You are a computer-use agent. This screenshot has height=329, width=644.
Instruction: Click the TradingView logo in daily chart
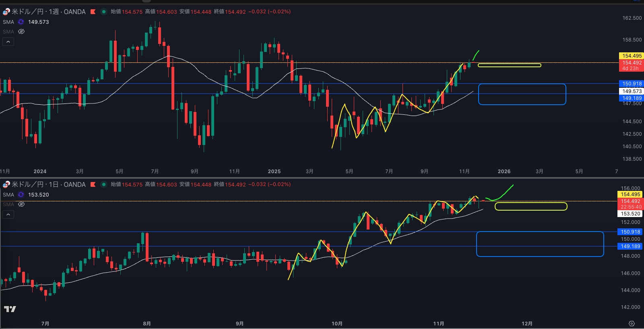pos(10,309)
